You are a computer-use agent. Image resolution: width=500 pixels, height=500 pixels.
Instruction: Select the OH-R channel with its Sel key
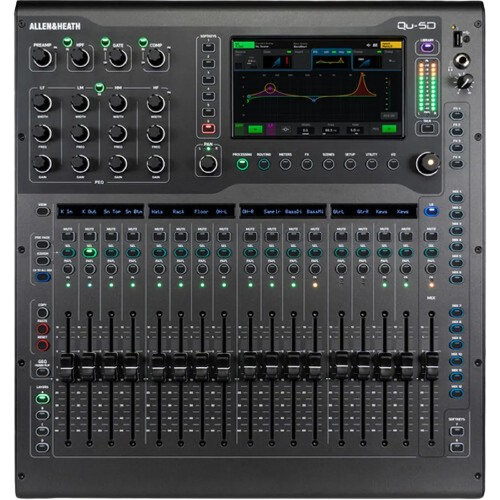point(250,253)
